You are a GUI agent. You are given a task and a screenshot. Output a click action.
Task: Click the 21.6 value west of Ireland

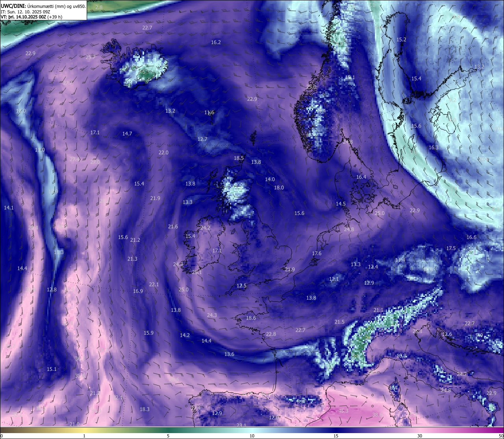[x=173, y=227]
